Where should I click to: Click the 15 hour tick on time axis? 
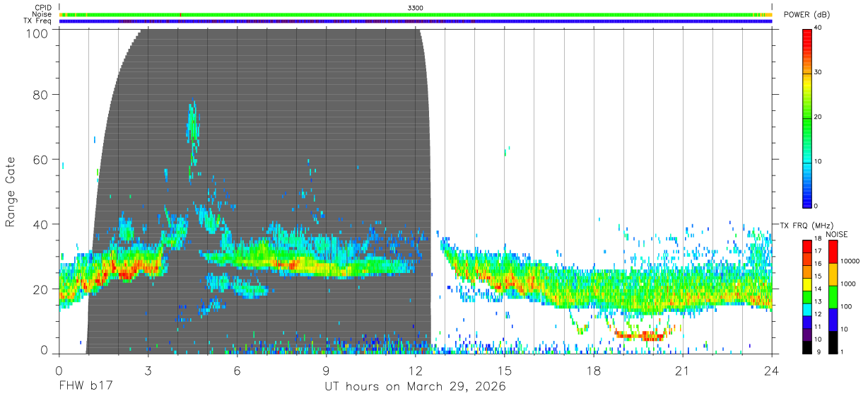point(505,370)
